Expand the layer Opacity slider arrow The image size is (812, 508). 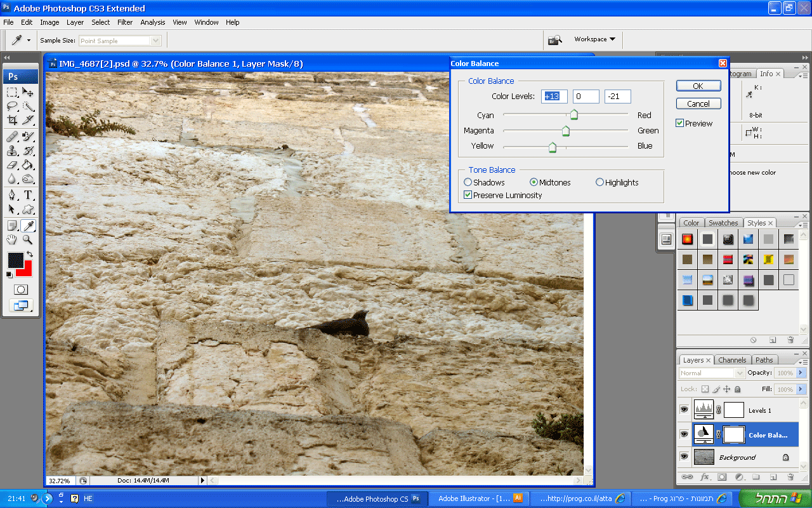click(801, 373)
